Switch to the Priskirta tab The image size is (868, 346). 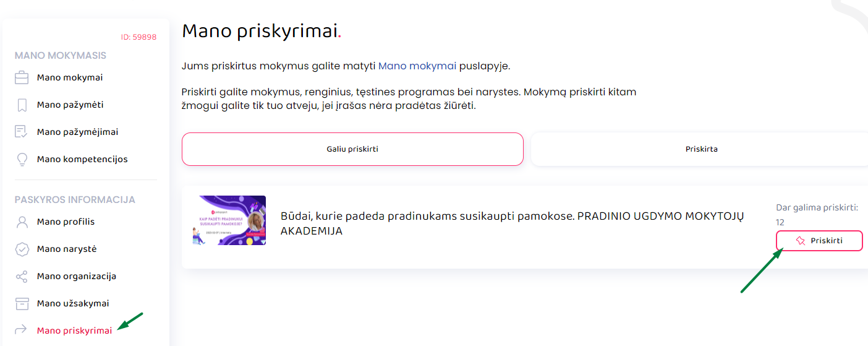tap(701, 149)
